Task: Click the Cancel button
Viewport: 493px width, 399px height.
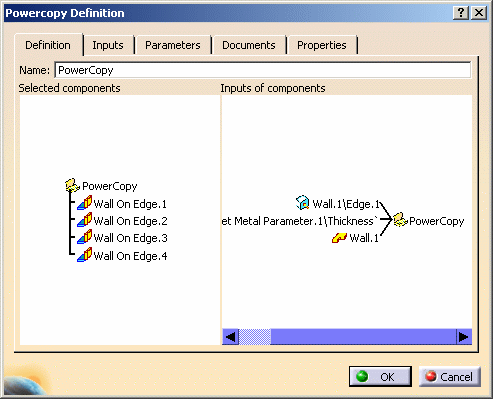Action: (x=450, y=377)
